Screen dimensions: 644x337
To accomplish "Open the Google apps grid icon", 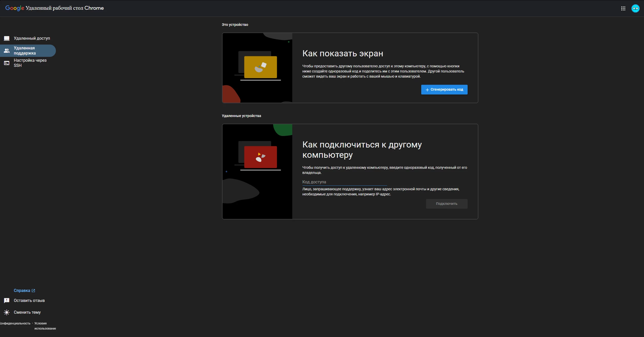I will [x=623, y=8].
